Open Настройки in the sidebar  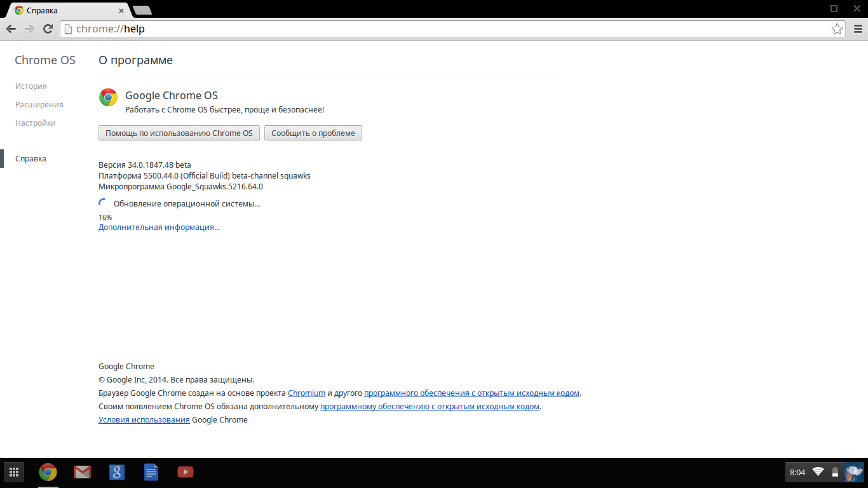click(x=36, y=123)
